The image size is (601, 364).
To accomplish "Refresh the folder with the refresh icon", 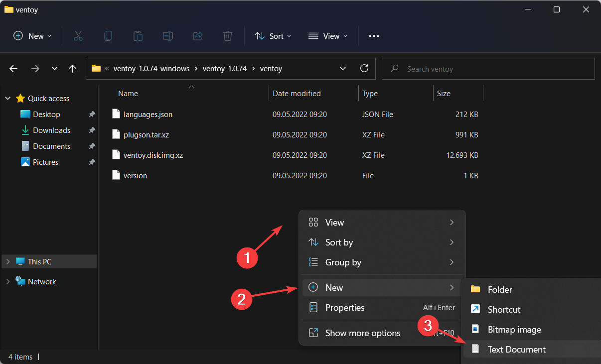I will (364, 68).
